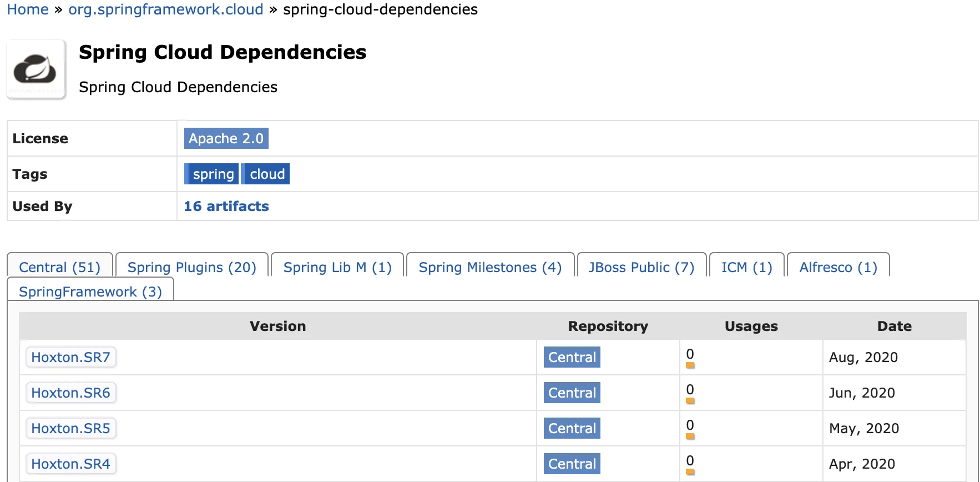The width and height of the screenshot is (980, 482).
Task: Open version Hoxton.SR5
Action: [x=71, y=428]
